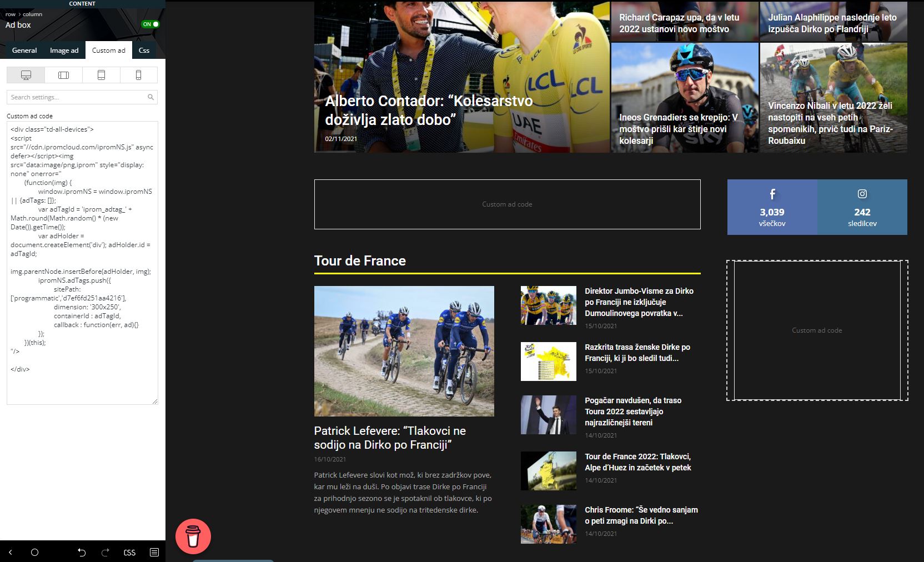The image size is (924, 562).
Task: Click the yellow France map thumbnail
Action: [x=549, y=362]
